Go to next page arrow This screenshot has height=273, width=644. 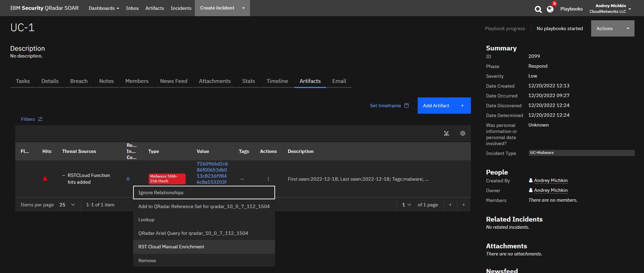coord(463,205)
